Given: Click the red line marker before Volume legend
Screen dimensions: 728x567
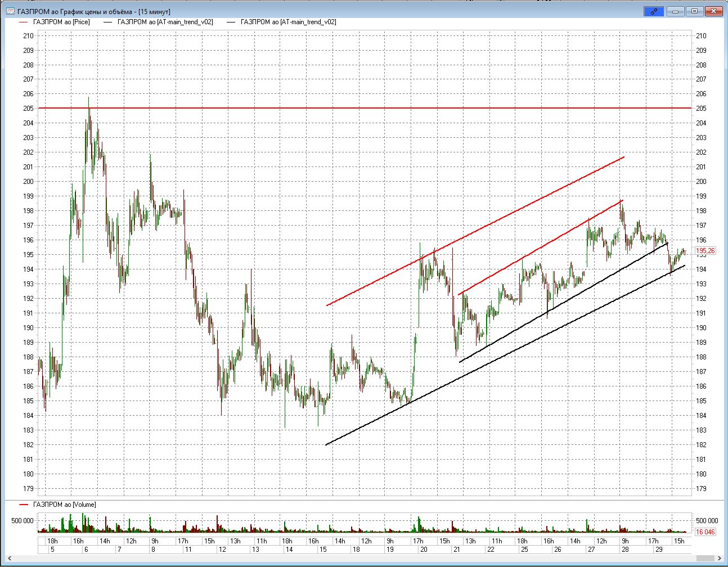Looking at the screenshot, I should click(23, 505).
